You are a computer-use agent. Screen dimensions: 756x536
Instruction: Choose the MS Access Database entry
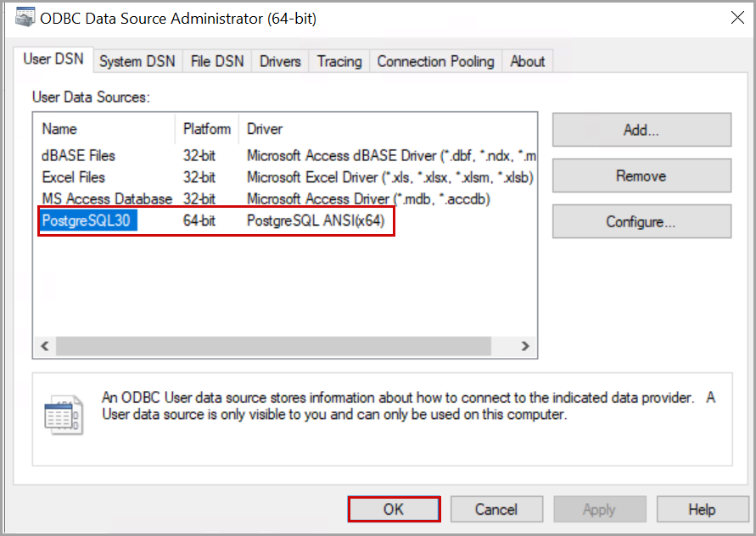[107, 199]
